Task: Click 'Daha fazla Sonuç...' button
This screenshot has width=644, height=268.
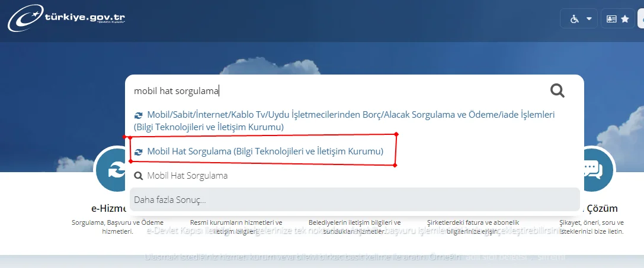Action: 355,200
